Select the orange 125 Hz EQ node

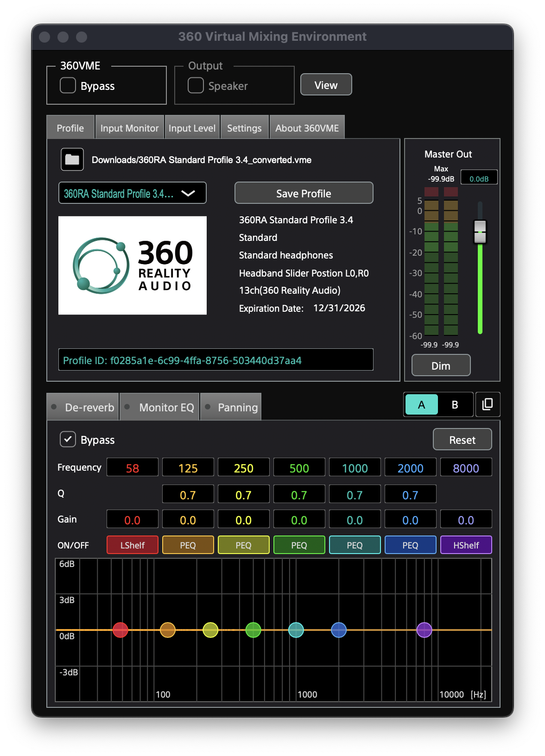tap(168, 630)
